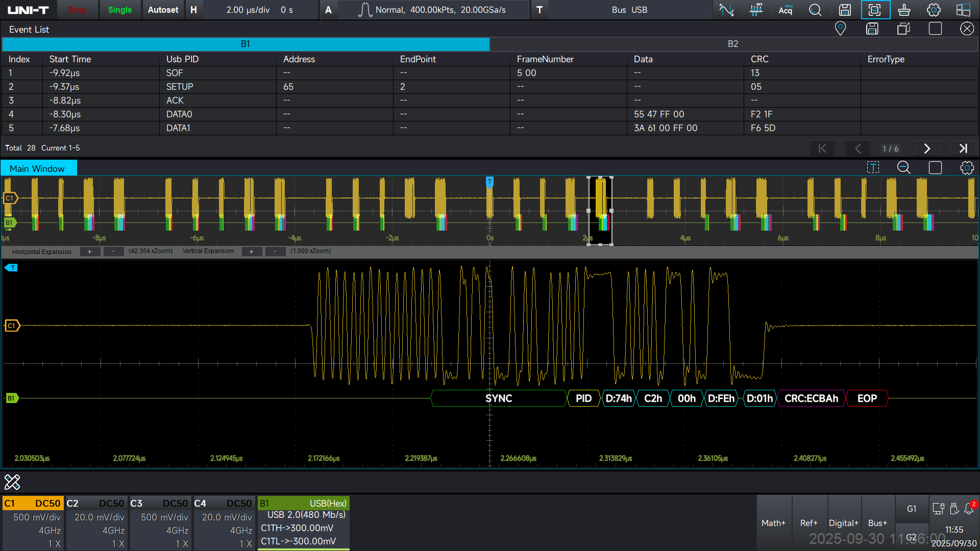
Task: Open the Digital+ menu
Action: [843, 522]
